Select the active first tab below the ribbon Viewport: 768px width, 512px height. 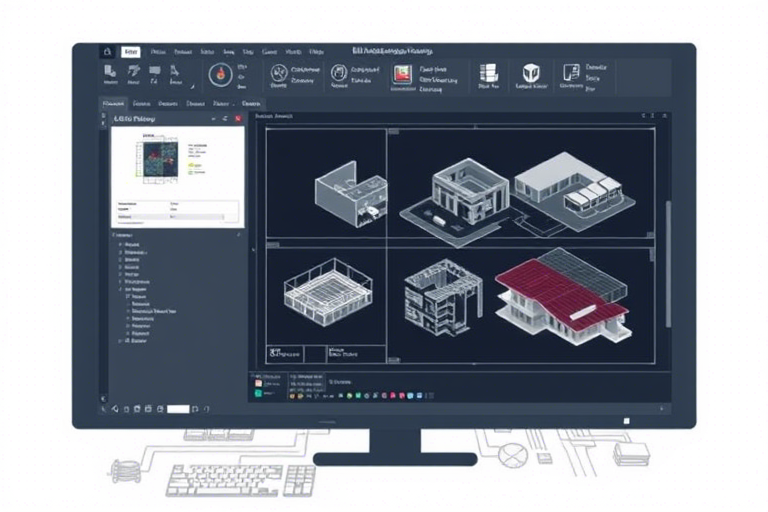coord(113,104)
